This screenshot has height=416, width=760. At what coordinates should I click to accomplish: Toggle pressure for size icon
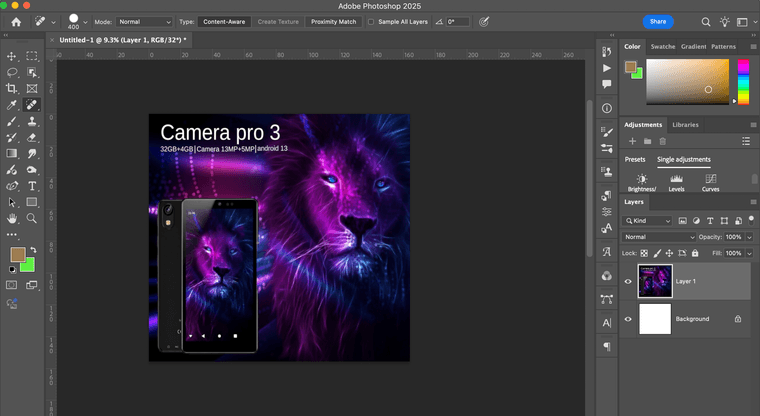pyautogui.click(x=484, y=22)
